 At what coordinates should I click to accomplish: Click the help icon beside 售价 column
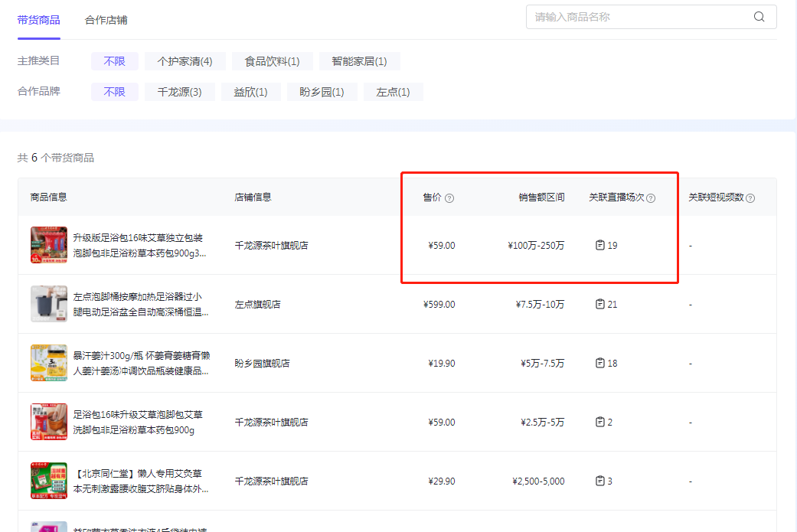(450, 197)
